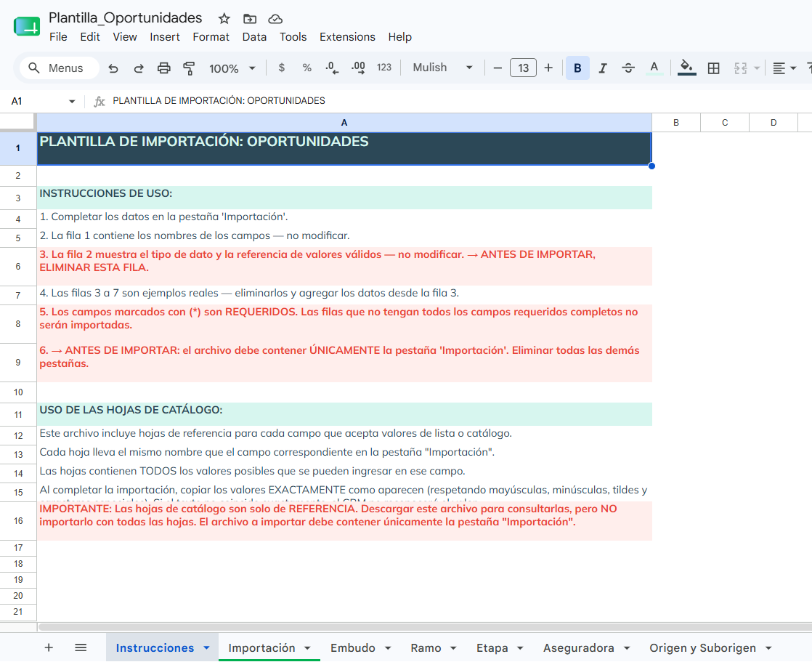Add a new sheet with plus button
812x662 pixels.
tap(49, 647)
